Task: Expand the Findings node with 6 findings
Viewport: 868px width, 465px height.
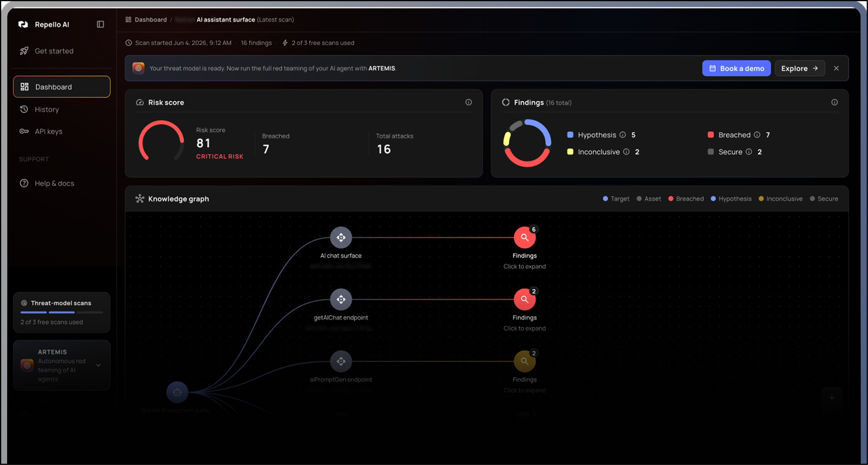Action: click(525, 238)
